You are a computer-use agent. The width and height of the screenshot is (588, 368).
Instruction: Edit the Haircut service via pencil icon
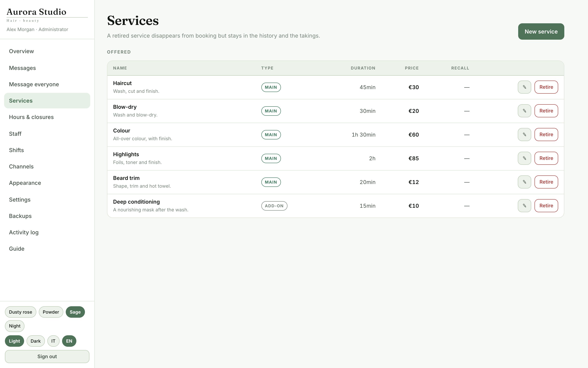tap(524, 87)
